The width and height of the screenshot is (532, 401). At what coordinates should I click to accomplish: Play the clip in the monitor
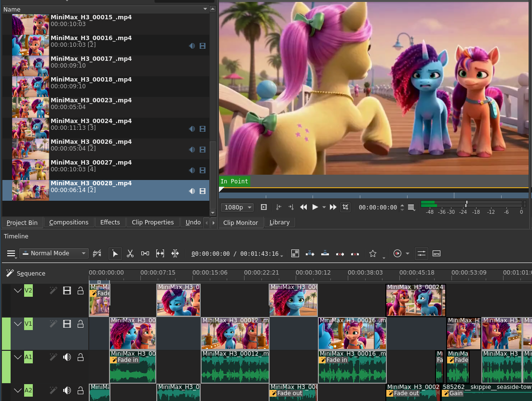315,207
